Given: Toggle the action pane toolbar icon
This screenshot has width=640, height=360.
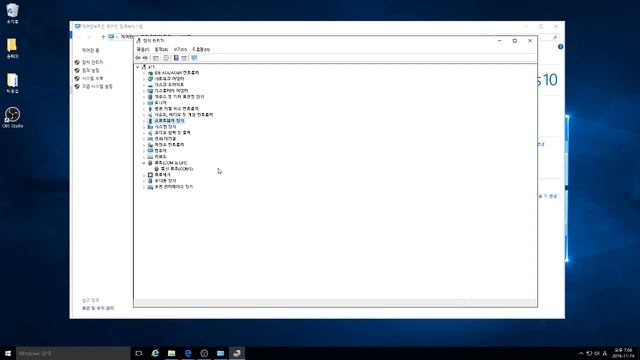Looking at the screenshot, I should (184, 58).
